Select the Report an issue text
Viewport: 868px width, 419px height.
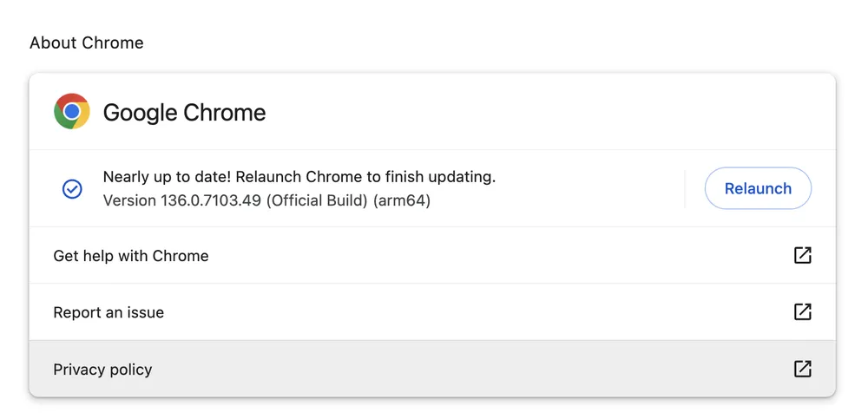[x=108, y=312]
